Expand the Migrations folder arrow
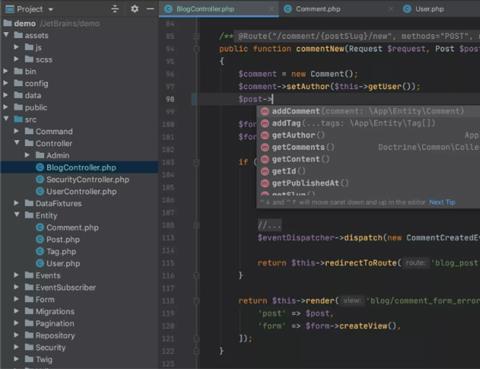Image resolution: width=480 pixels, height=369 pixels. pyautogui.click(x=16, y=311)
